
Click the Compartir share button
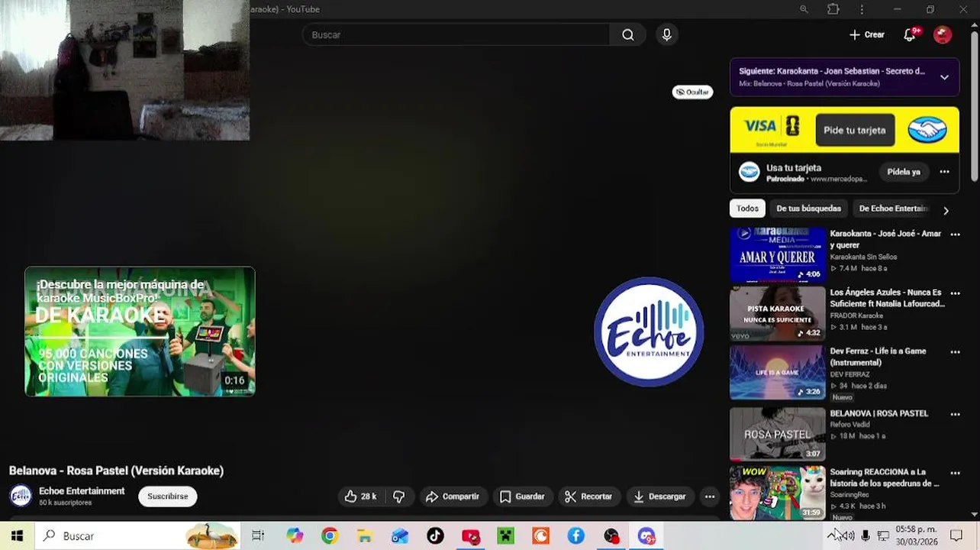[x=453, y=497]
